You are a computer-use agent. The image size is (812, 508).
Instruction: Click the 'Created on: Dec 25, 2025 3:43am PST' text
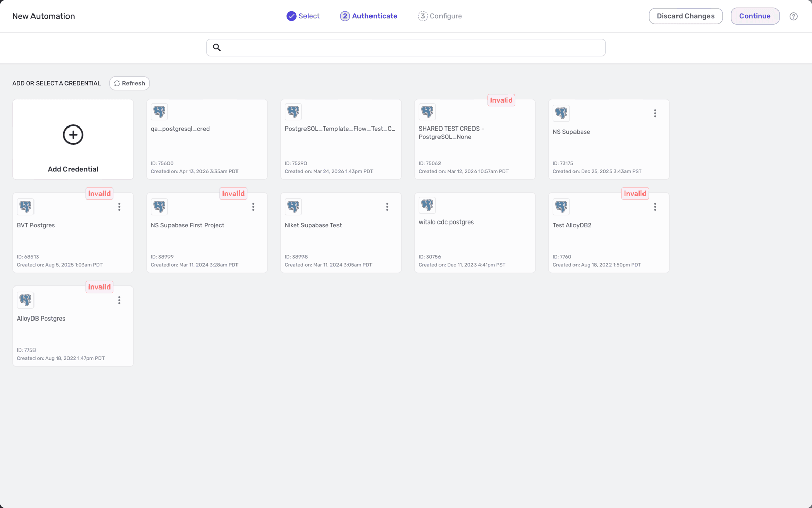597,171
